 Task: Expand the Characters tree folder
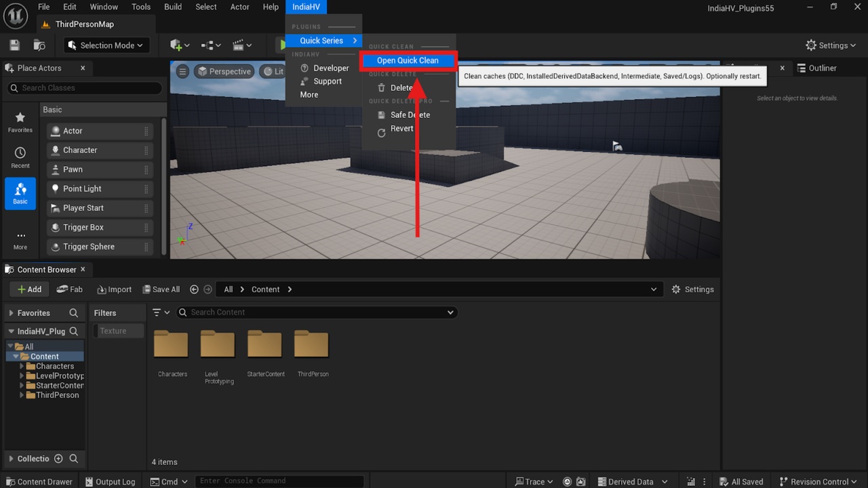pyautogui.click(x=22, y=366)
